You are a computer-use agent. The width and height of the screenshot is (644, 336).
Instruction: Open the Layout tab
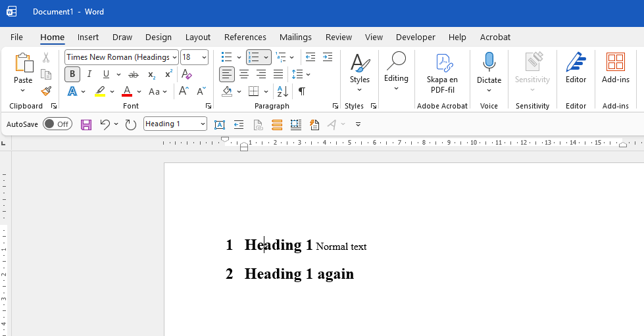pos(197,37)
